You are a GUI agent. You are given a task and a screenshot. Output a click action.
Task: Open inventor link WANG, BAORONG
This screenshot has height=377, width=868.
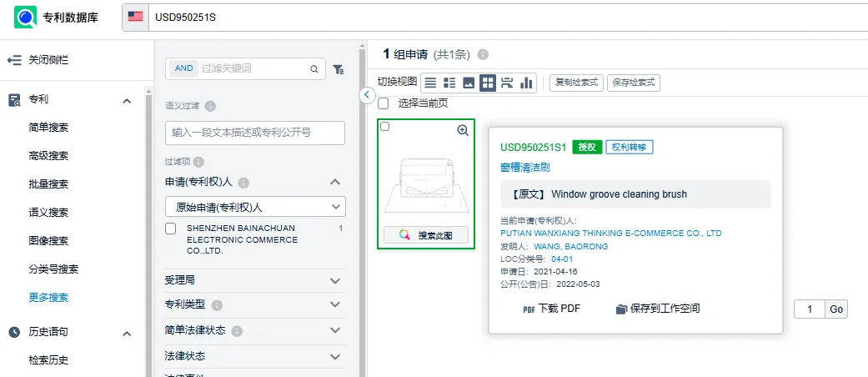[570, 246]
